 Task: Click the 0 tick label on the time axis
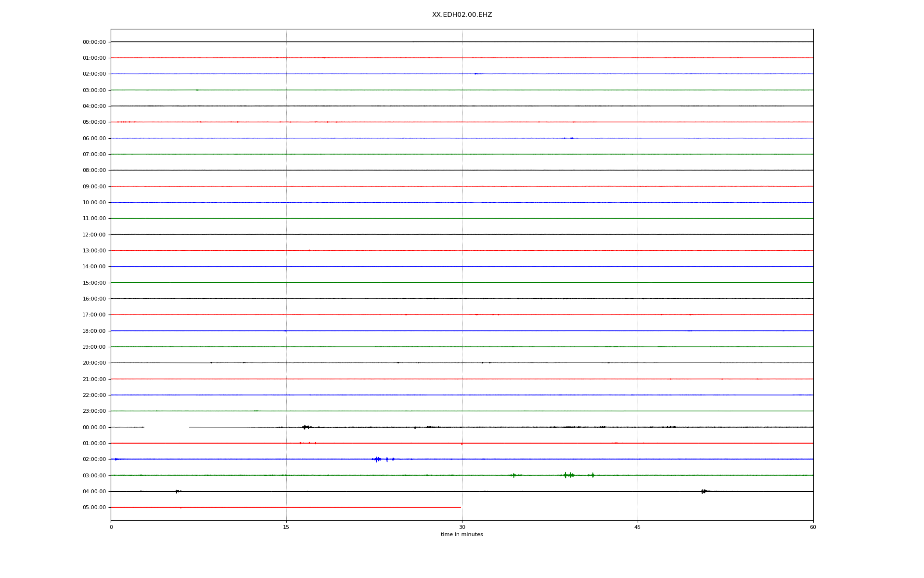tap(111, 527)
